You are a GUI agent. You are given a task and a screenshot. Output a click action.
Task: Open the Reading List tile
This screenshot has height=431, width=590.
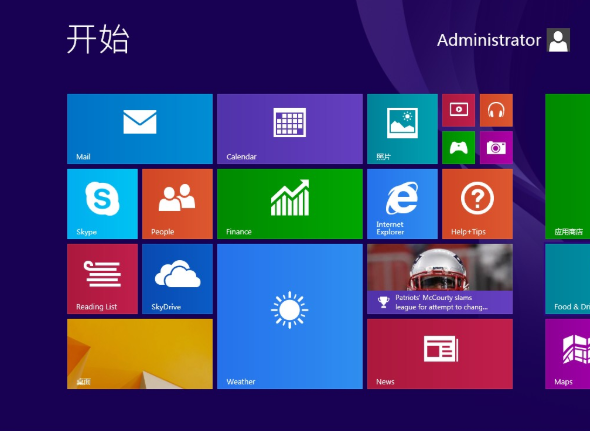[x=102, y=279]
